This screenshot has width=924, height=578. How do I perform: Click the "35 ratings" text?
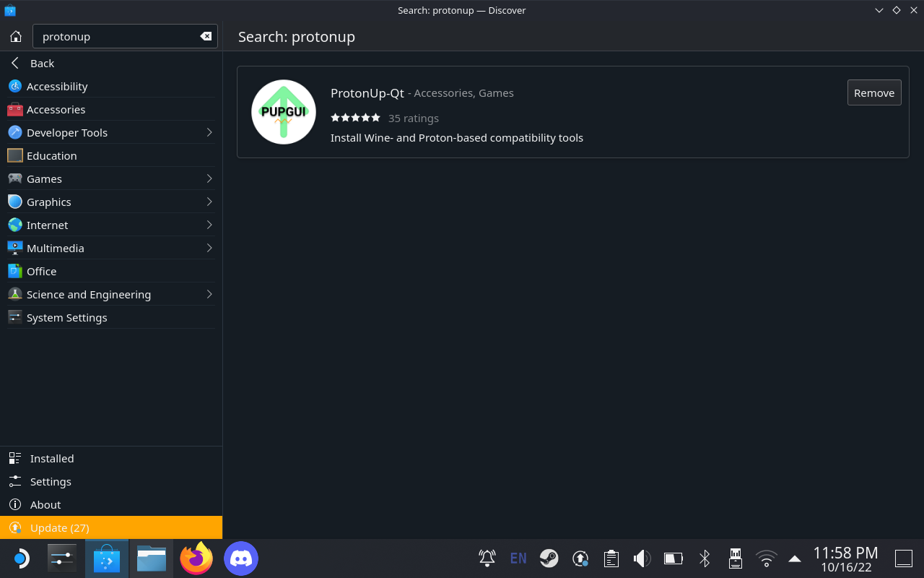[x=414, y=118]
